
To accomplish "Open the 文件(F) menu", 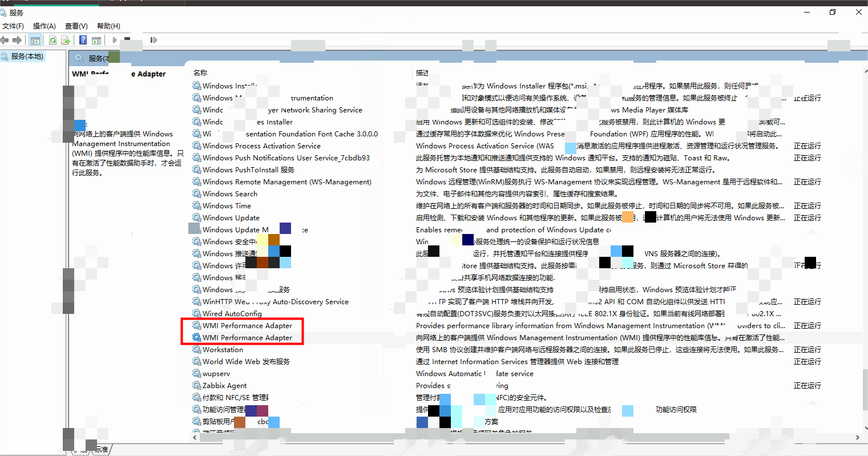I will pyautogui.click(x=13, y=26).
